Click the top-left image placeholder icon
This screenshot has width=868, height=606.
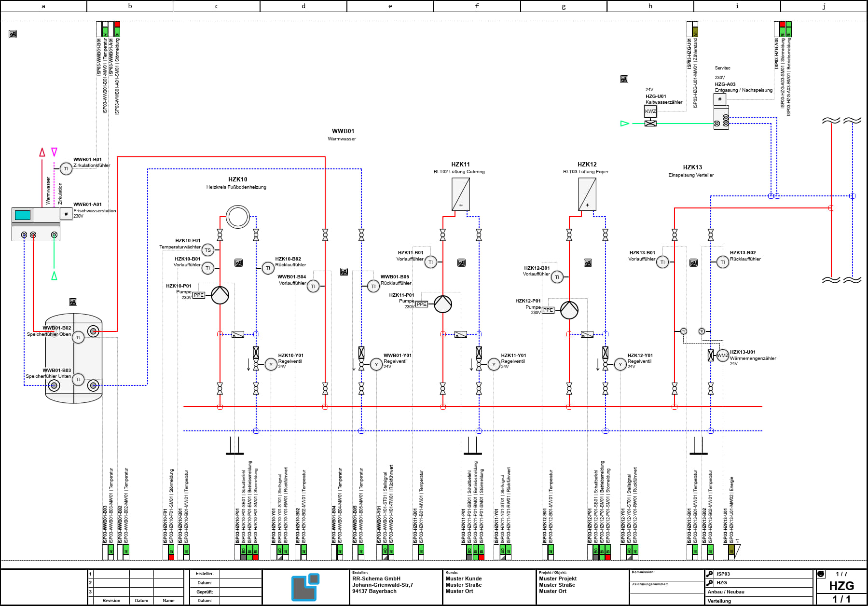point(13,34)
